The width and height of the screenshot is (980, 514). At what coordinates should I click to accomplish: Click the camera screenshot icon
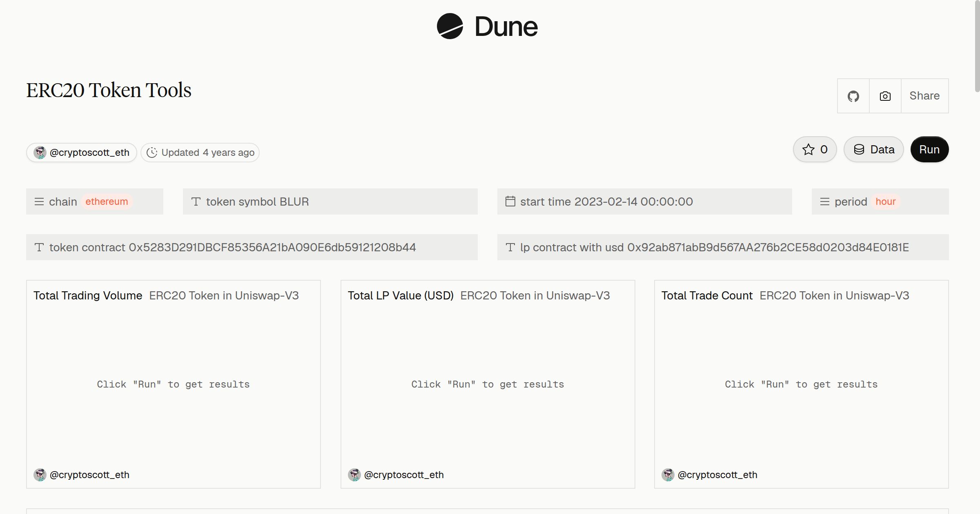click(x=885, y=96)
